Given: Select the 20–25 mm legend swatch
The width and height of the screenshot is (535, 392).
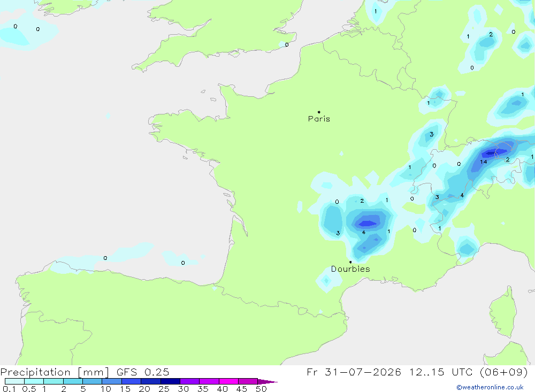Looking at the screenshot, I should coord(150,381).
